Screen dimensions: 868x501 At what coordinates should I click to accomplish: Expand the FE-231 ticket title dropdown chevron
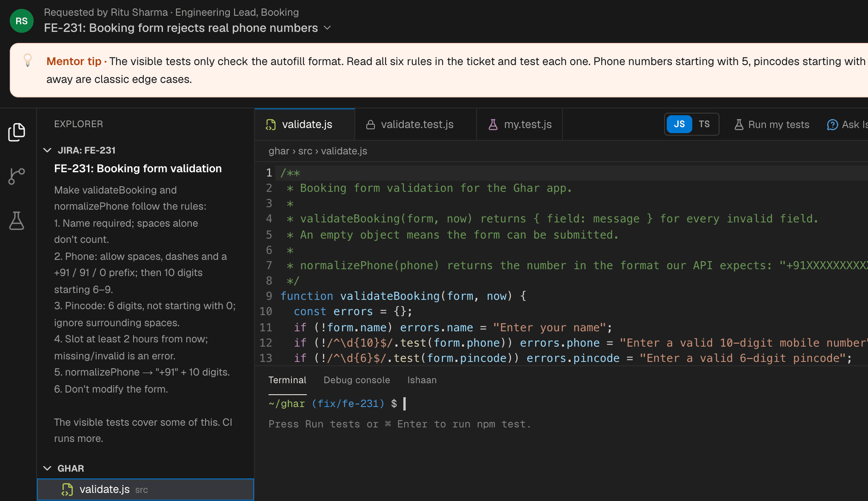327,28
